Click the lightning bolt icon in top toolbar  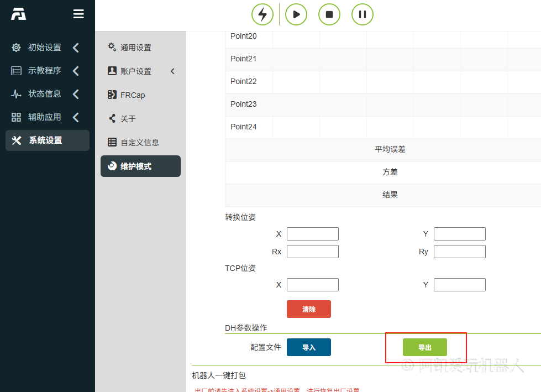pos(262,14)
